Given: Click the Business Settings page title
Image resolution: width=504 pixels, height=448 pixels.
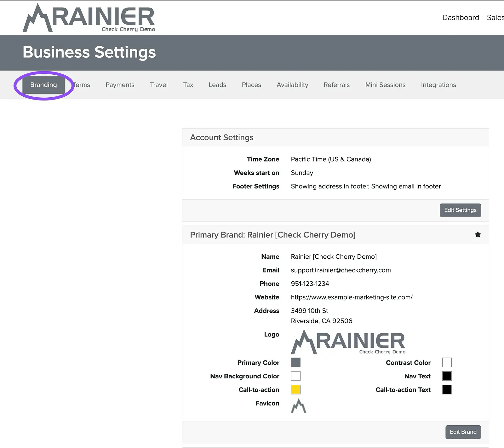Looking at the screenshot, I should 89,52.
